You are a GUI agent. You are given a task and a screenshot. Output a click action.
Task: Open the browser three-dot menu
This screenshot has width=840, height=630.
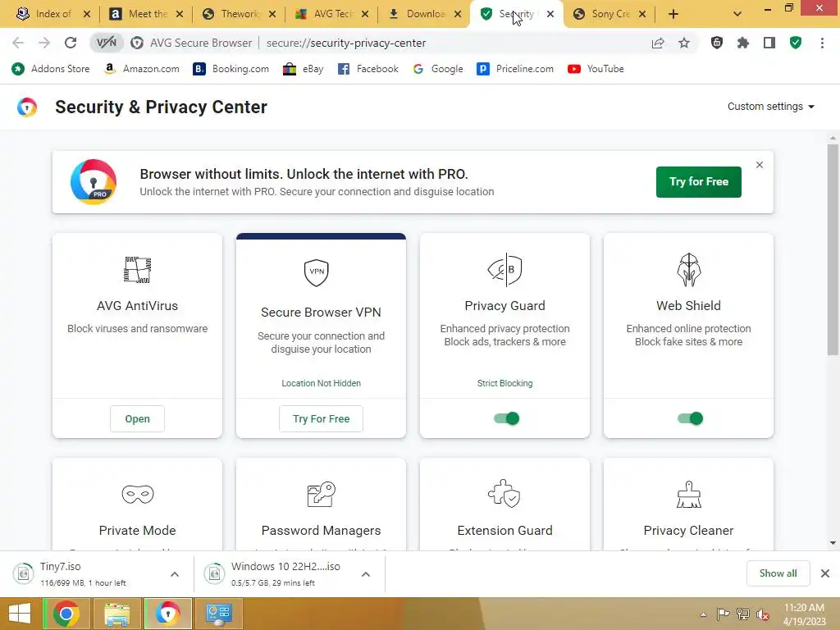pyautogui.click(x=822, y=43)
